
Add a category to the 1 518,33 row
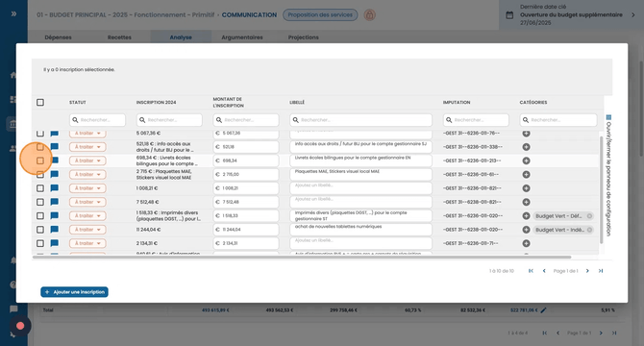(x=526, y=216)
